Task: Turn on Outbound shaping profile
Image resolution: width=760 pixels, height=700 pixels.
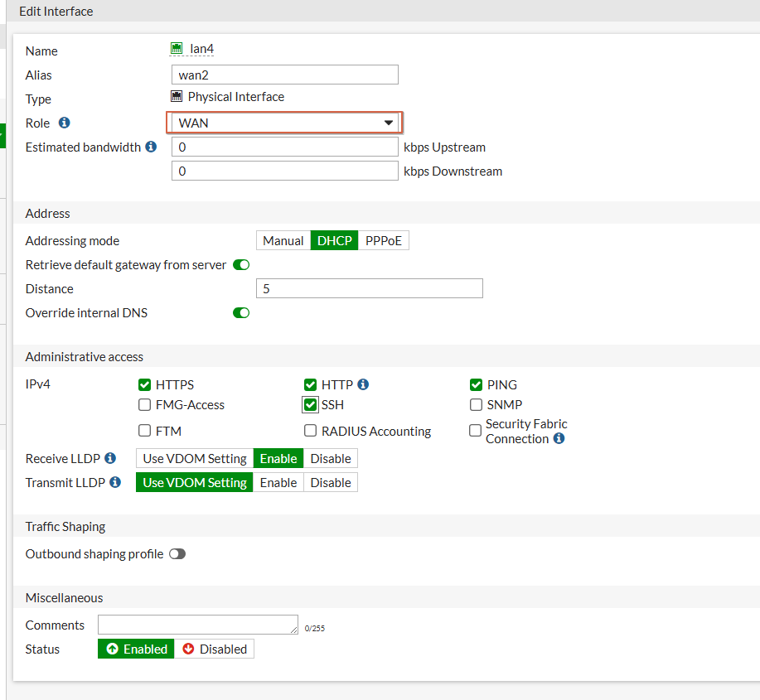Action: click(177, 553)
